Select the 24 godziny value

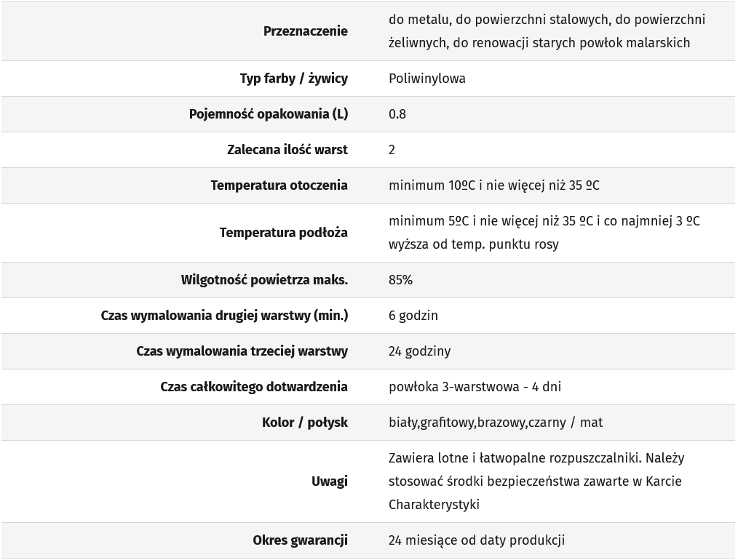pos(419,351)
